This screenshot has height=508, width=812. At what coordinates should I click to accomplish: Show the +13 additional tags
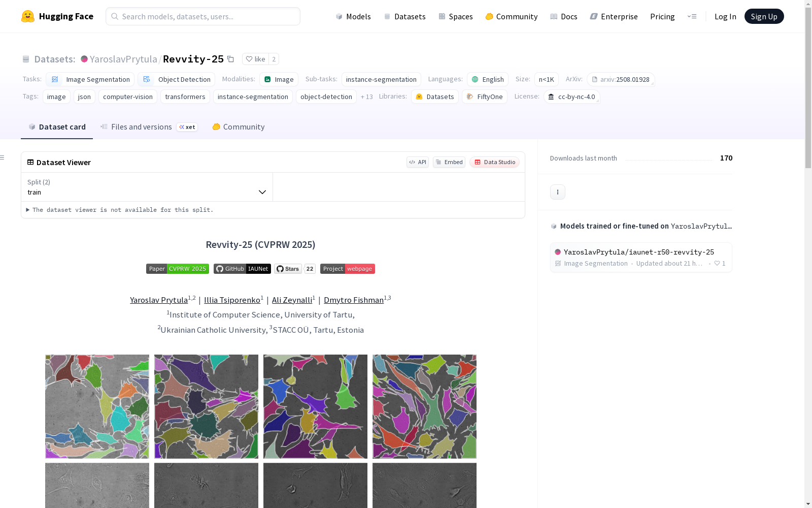pos(366,97)
